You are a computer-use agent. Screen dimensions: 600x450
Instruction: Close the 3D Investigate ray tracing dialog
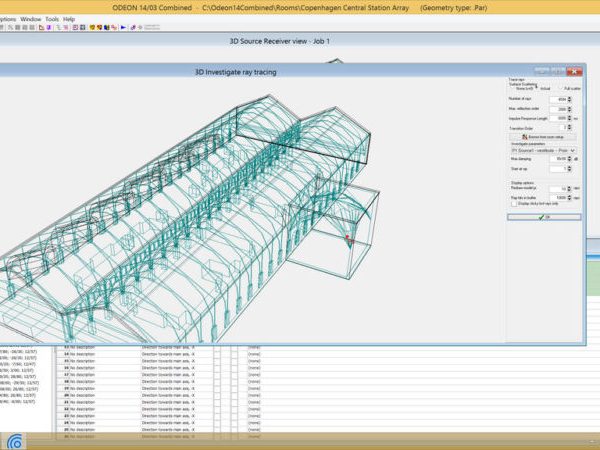[575, 72]
